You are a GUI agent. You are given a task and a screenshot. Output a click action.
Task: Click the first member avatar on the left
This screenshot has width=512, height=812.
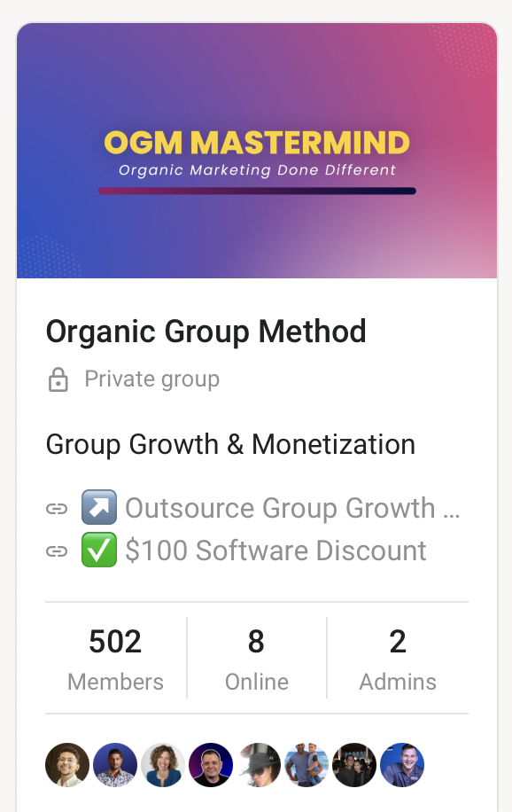67,764
